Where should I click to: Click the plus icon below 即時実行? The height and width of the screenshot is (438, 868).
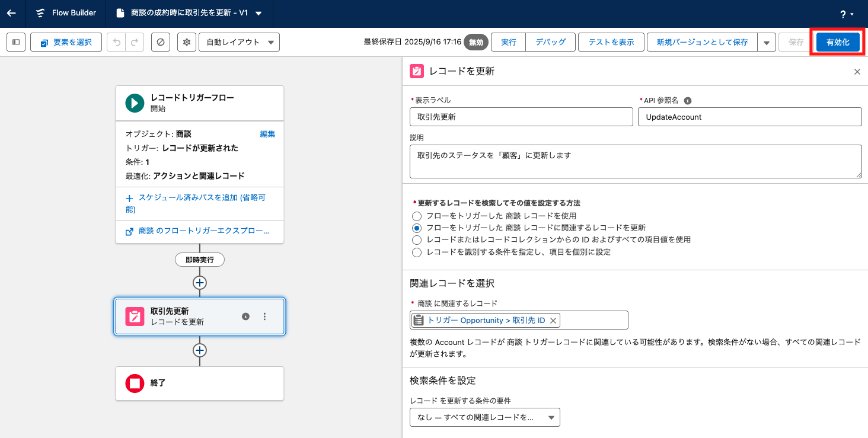[x=200, y=283]
